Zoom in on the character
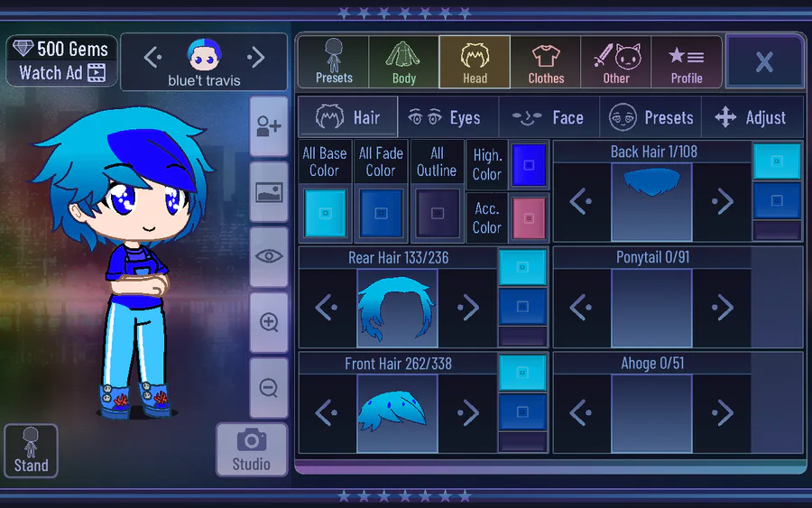This screenshot has height=508, width=812. pyautogui.click(x=269, y=322)
